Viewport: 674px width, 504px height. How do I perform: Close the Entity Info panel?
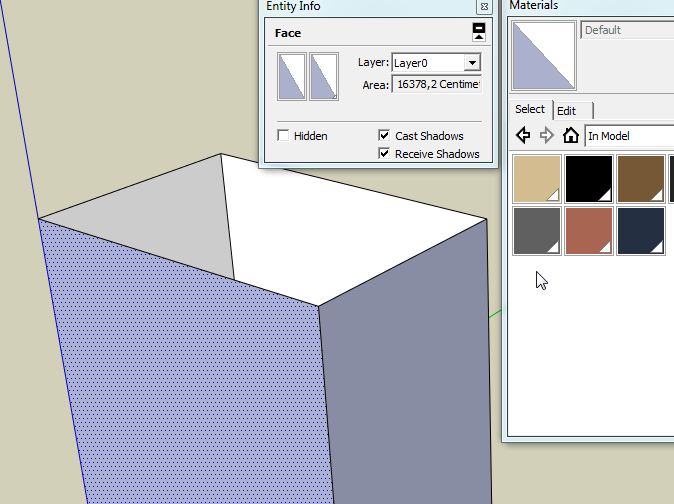click(483, 6)
